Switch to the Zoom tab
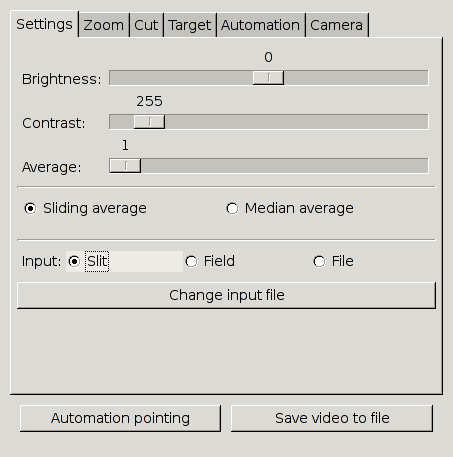 tap(104, 25)
